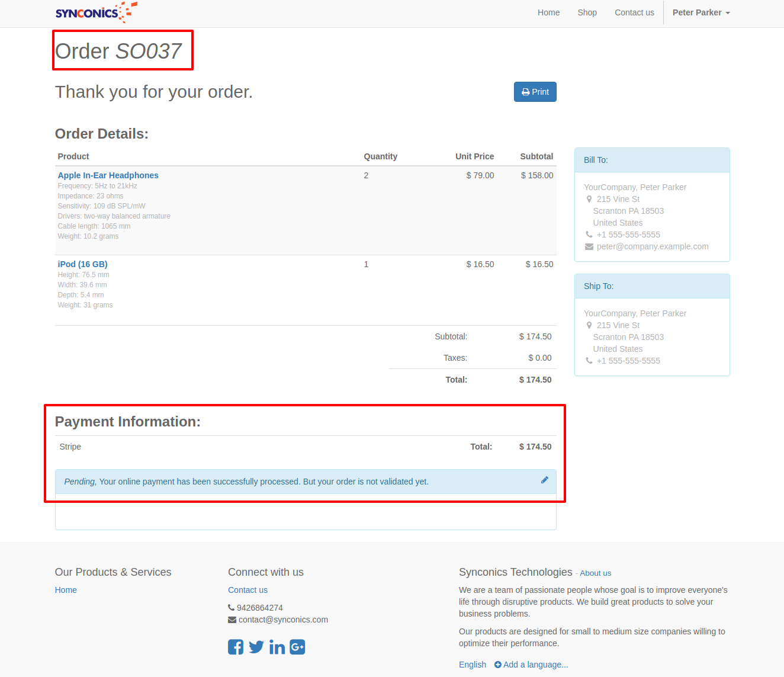The height and width of the screenshot is (677, 784).
Task: Click the Ship To map marker icon
Action: coord(589,325)
